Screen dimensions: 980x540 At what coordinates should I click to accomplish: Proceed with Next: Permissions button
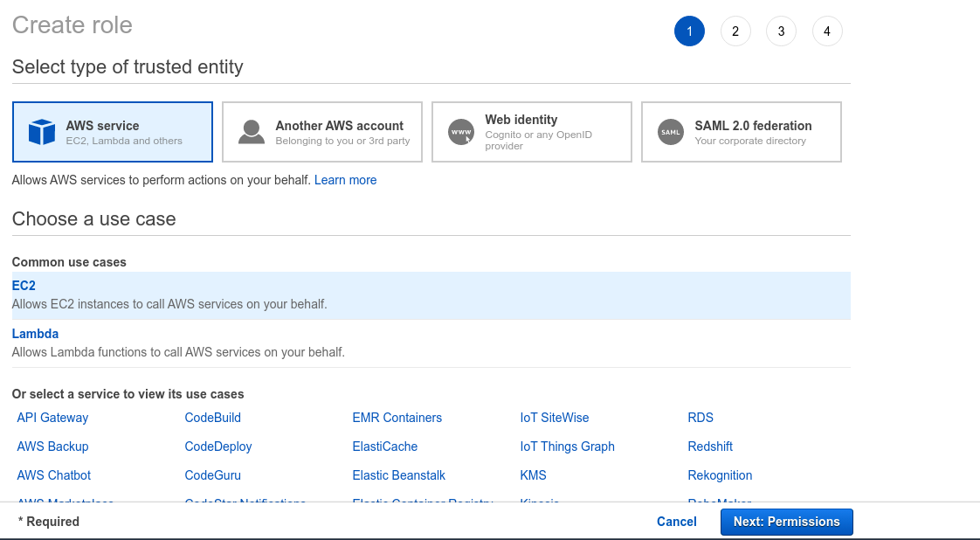coord(786,522)
